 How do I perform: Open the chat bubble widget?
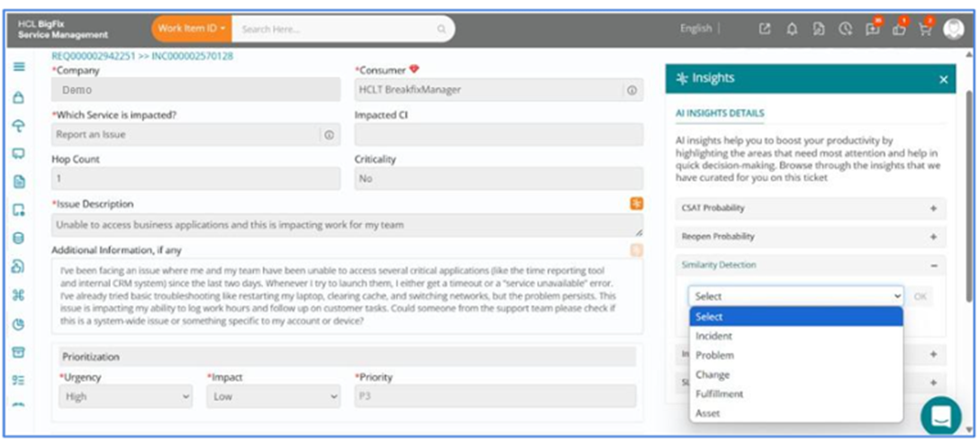941,416
